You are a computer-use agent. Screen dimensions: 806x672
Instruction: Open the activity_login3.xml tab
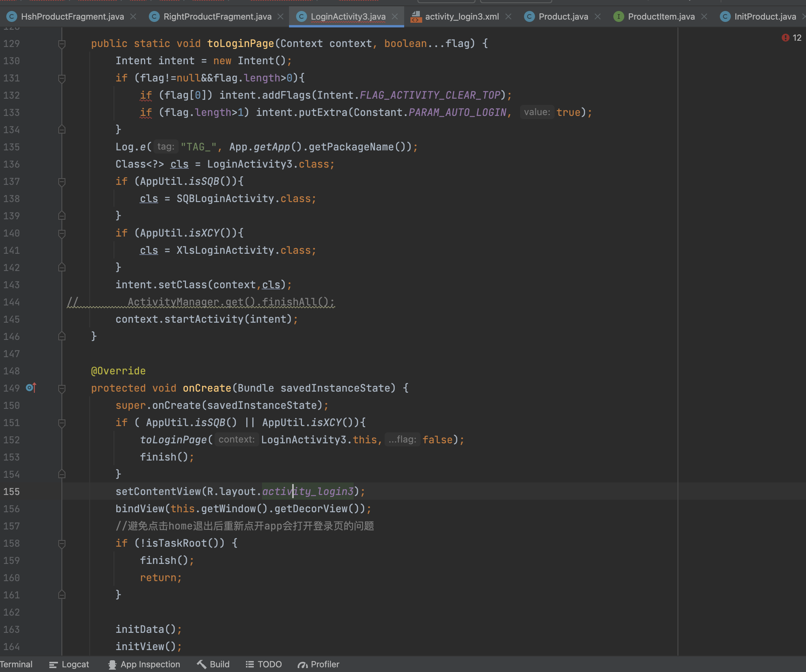[x=462, y=16]
